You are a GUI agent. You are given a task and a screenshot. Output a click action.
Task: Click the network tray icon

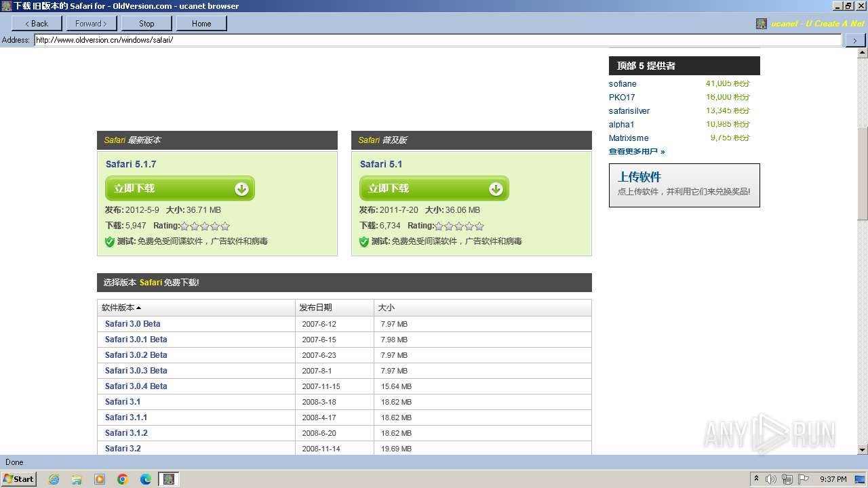pos(787,479)
